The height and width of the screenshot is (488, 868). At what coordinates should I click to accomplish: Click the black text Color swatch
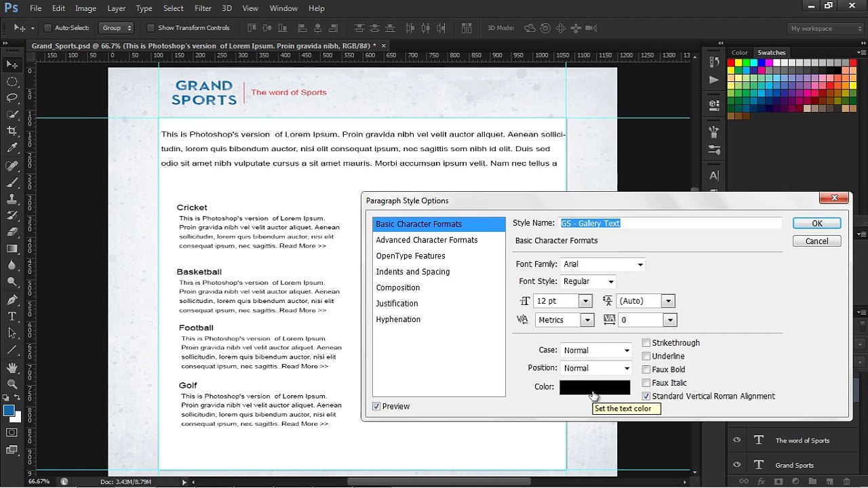click(595, 387)
